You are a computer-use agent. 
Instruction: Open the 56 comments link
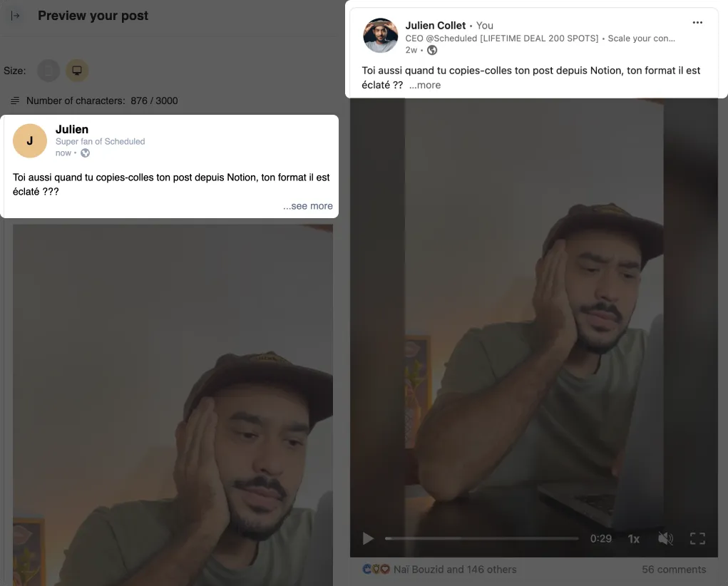point(672,569)
